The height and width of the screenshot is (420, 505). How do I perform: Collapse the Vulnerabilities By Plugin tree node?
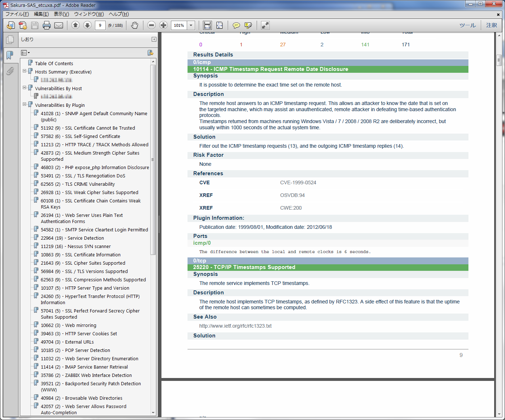click(x=25, y=104)
